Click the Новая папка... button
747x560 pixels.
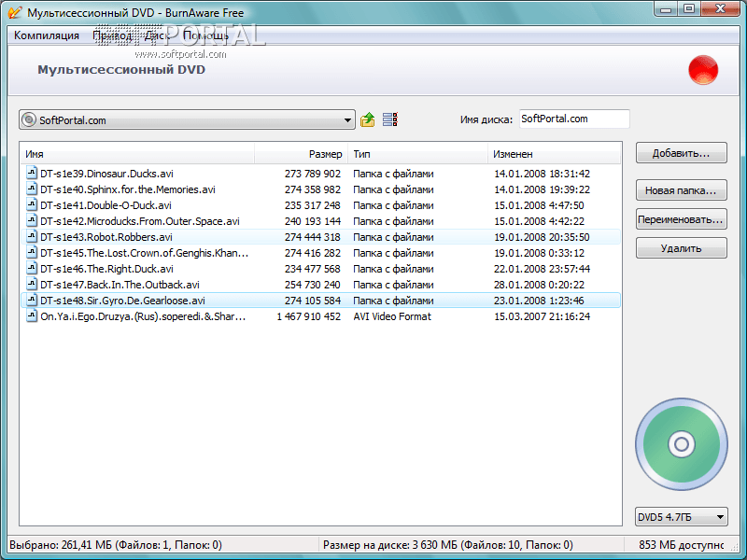point(682,190)
